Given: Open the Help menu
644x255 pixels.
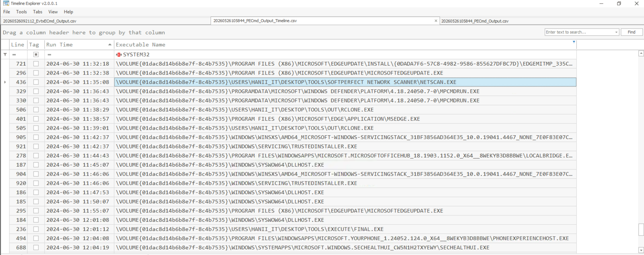Looking at the screenshot, I should coord(69,12).
